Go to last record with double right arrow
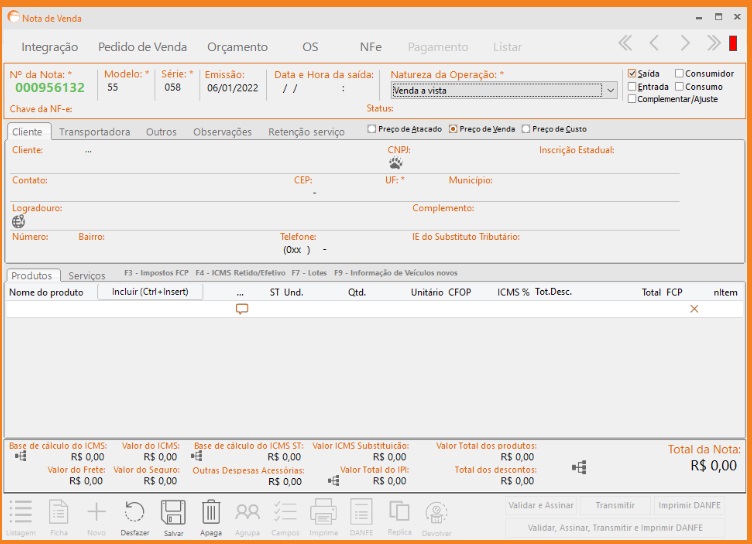 pyautogui.click(x=714, y=43)
